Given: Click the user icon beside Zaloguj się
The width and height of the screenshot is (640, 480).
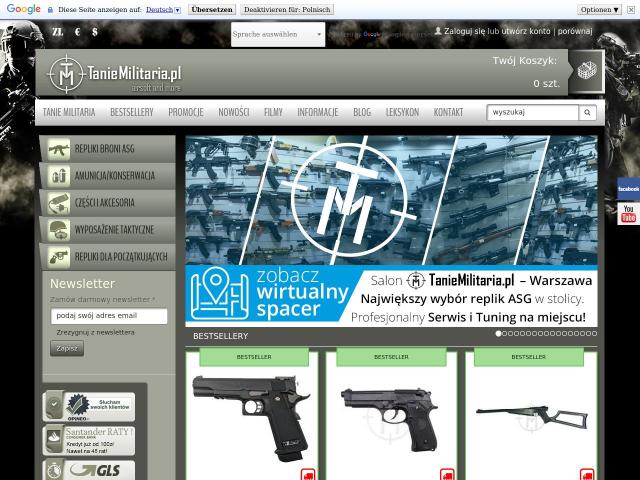Looking at the screenshot, I should click(438, 31).
